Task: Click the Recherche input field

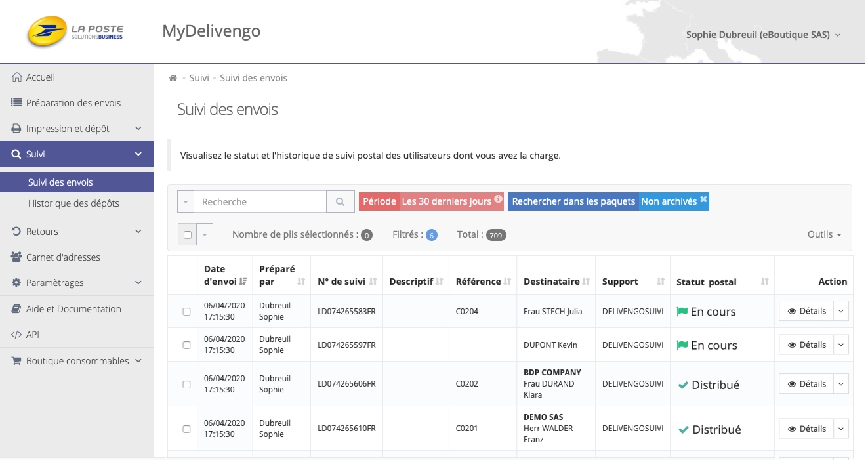Action: click(x=260, y=202)
